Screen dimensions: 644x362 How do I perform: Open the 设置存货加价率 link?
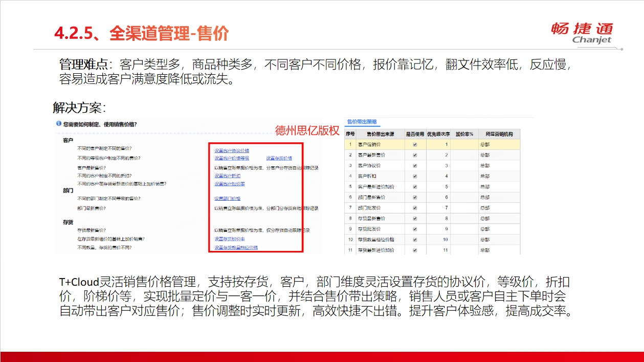[229, 239]
